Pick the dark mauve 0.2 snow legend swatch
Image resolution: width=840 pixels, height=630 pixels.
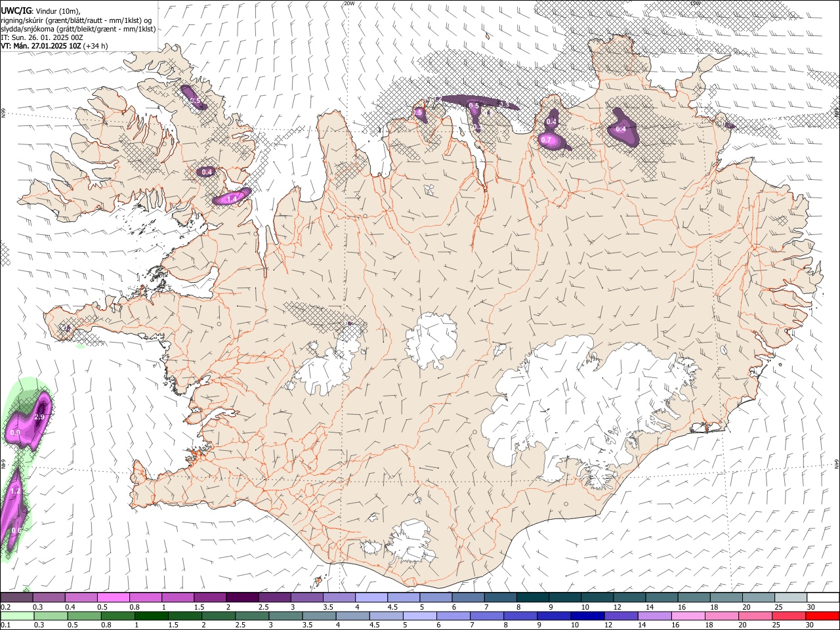tap(17, 597)
